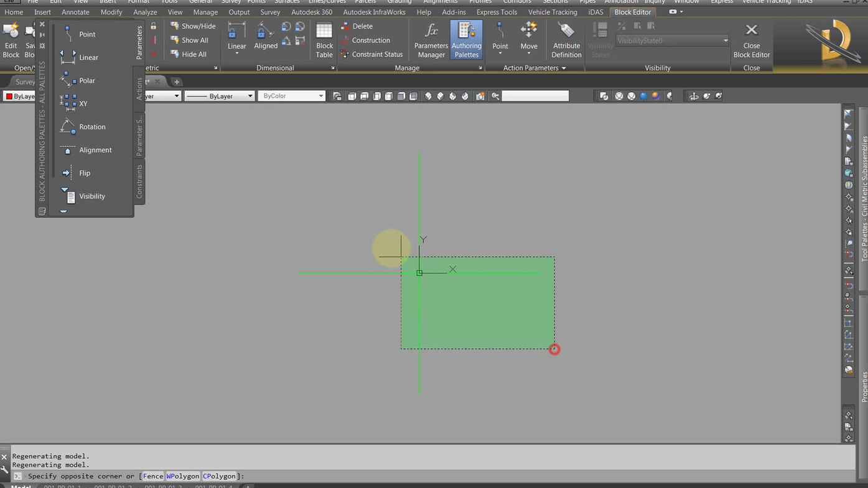Open the Annotate ribbon tab
868x488 pixels.
point(75,12)
